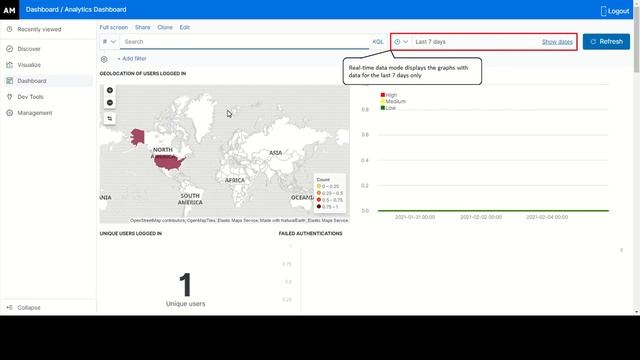This screenshot has width=640, height=360.
Task: Click Analytics Dashboard breadcrumb text
Action: tap(95, 9)
